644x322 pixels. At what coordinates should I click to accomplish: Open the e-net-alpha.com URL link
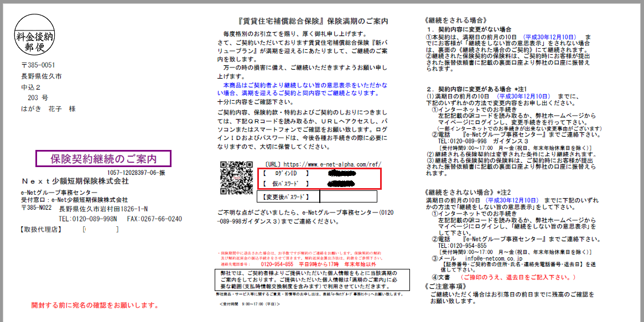point(331,164)
